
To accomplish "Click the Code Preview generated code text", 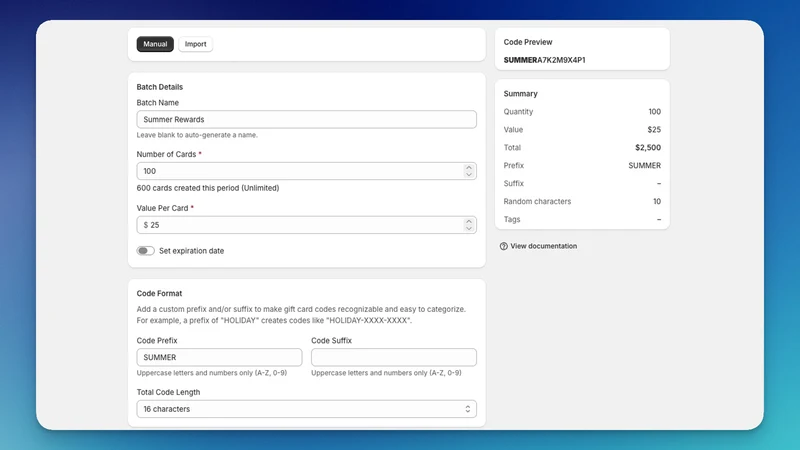I will 544,60.
